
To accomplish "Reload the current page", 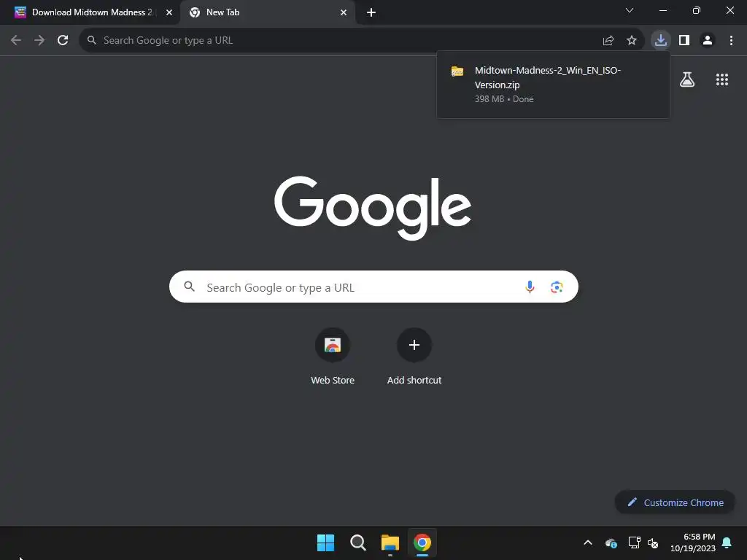I will point(63,40).
